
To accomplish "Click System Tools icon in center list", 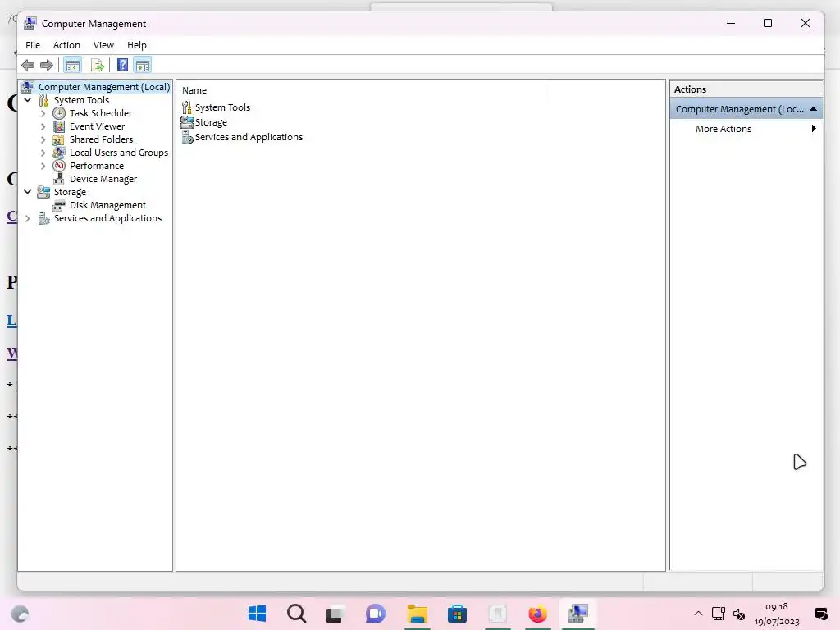I will point(186,107).
